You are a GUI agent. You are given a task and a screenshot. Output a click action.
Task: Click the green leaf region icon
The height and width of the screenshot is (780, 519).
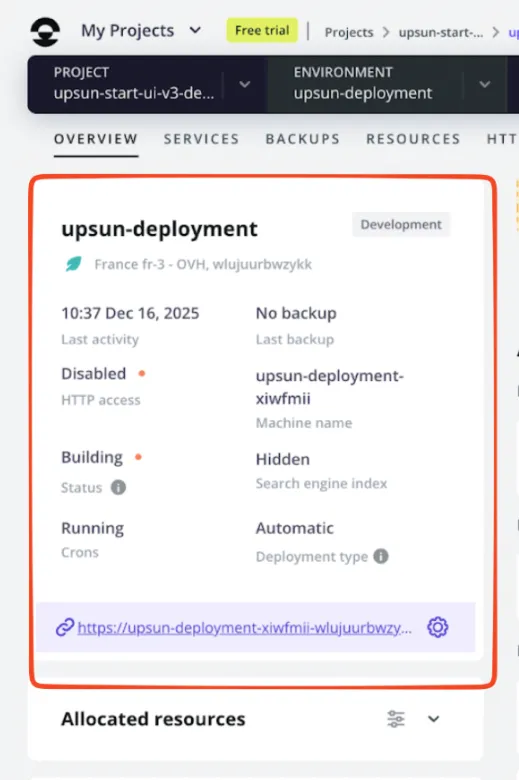coord(73,264)
